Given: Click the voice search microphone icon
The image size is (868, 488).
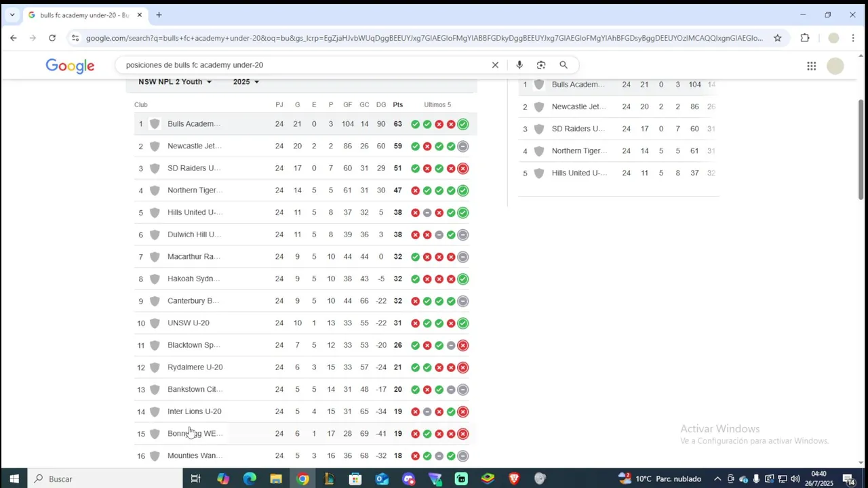Looking at the screenshot, I should point(519,65).
